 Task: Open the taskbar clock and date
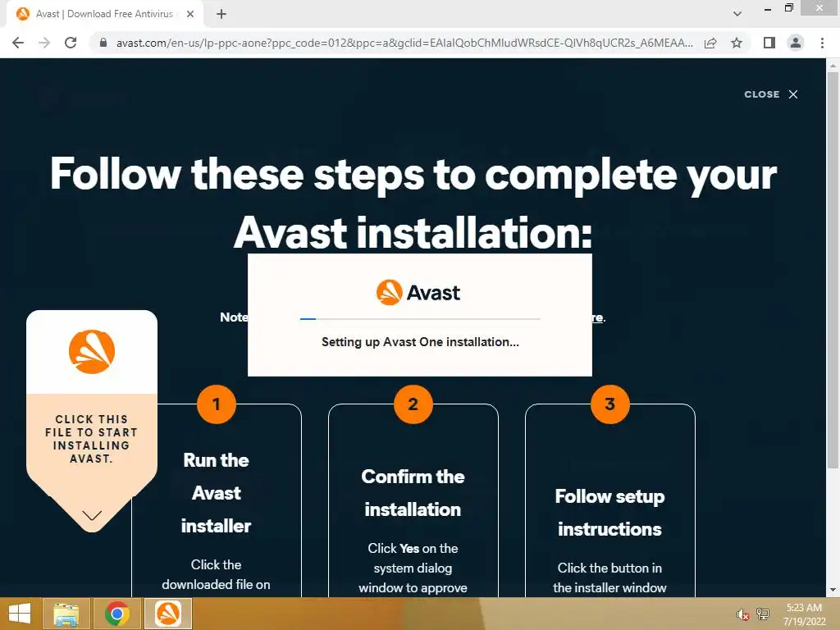[x=804, y=614]
